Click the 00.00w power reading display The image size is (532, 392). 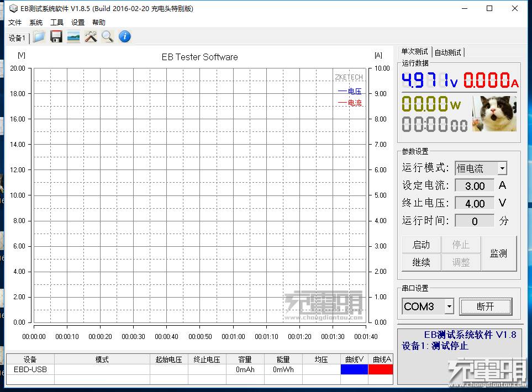pyautogui.click(x=431, y=104)
